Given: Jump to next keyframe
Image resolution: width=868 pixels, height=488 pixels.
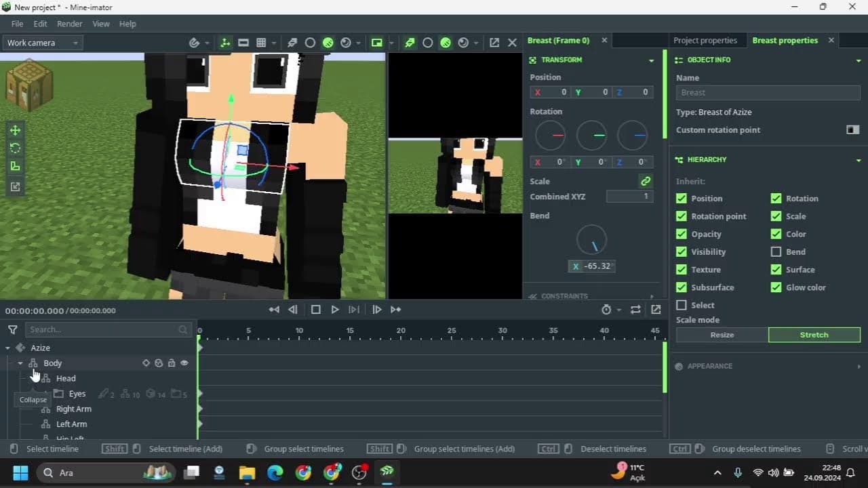Looking at the screenshot, I should [x=396, y=310].
